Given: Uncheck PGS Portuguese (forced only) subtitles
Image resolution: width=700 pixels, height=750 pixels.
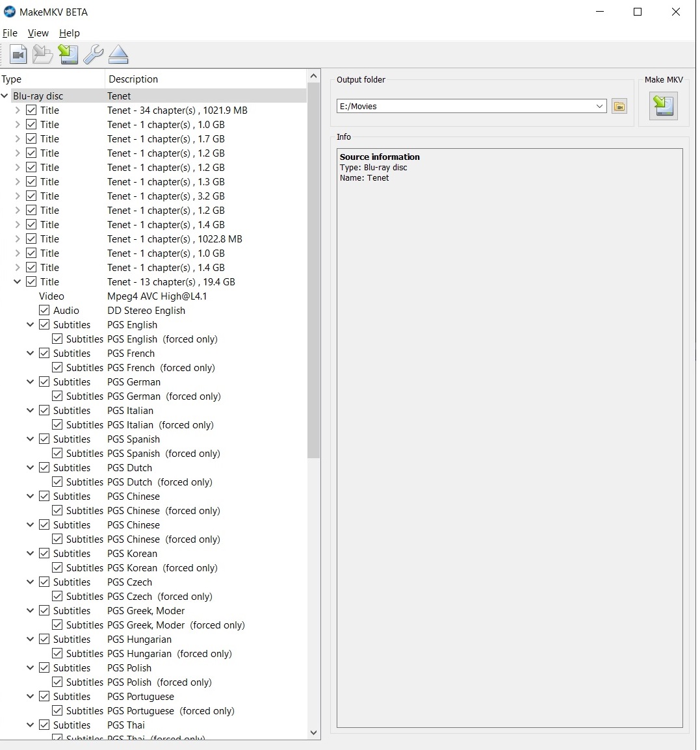Looking at the screenshot, I should click(x=57, y=711).
